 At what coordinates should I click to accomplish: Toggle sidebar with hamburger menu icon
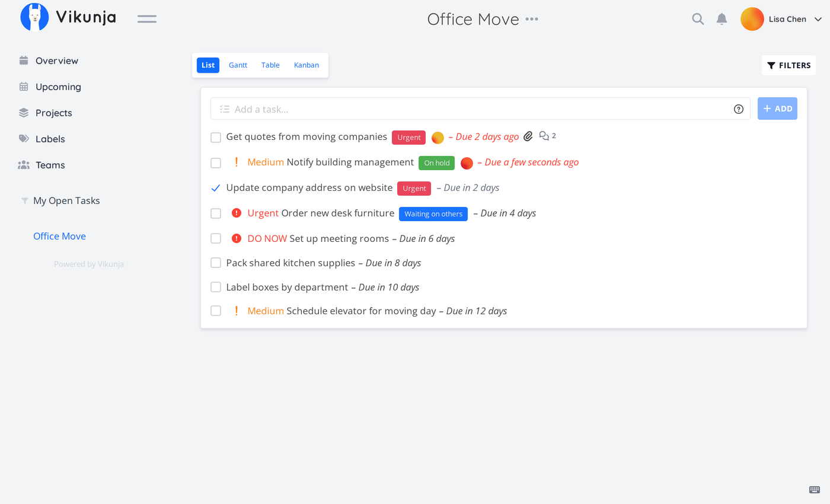147,19
